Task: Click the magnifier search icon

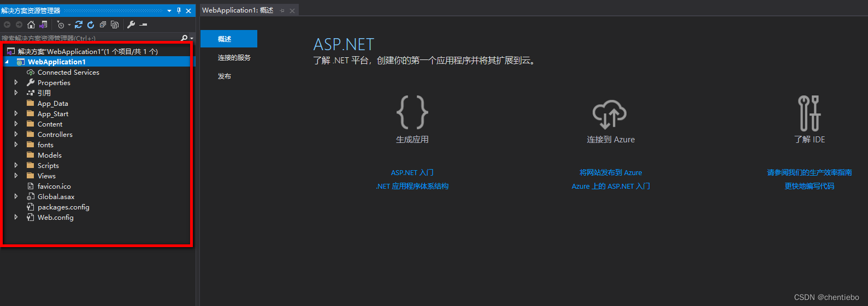Action: [184, 38]
